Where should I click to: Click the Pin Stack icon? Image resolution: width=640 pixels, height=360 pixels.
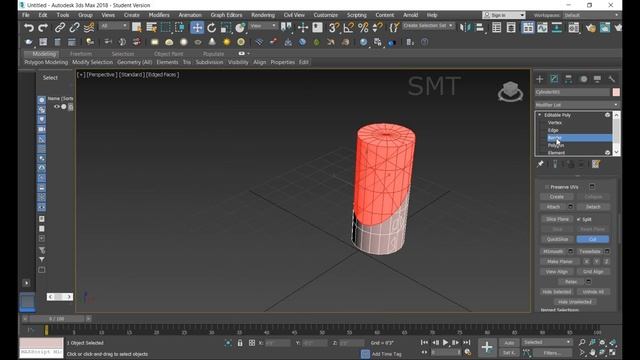(x=540, y=164)
